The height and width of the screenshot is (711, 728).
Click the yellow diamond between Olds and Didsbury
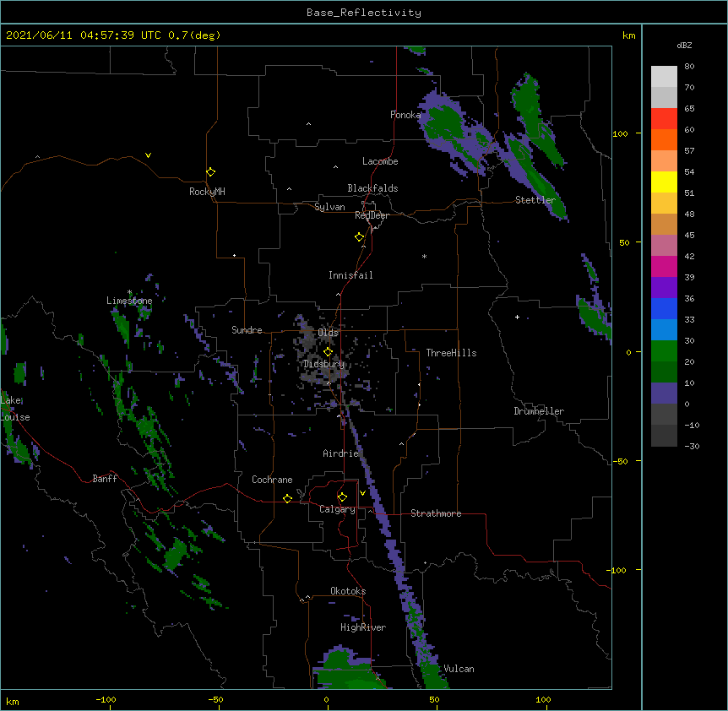coord(328,351)
